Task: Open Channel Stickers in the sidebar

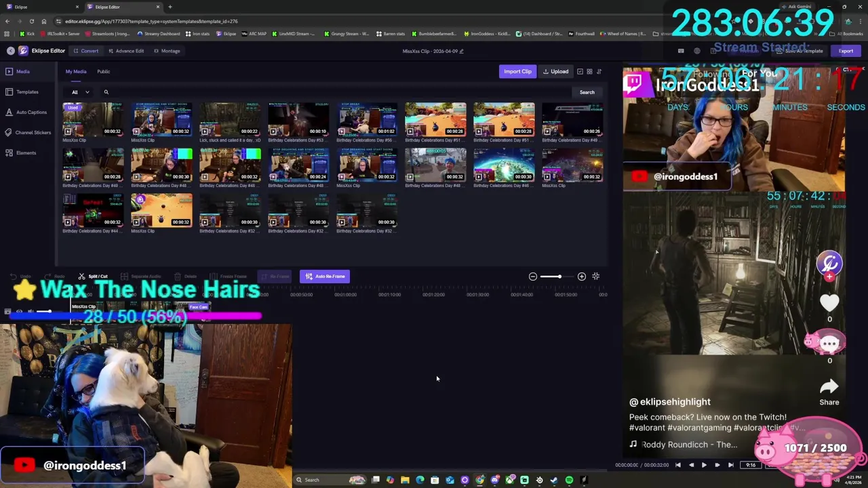Action: tap(28, 132)
